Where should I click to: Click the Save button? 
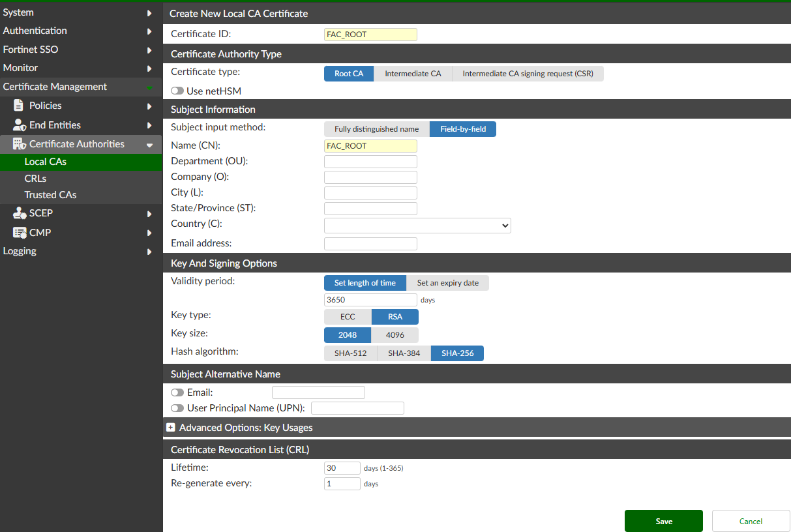click(664, 521)
